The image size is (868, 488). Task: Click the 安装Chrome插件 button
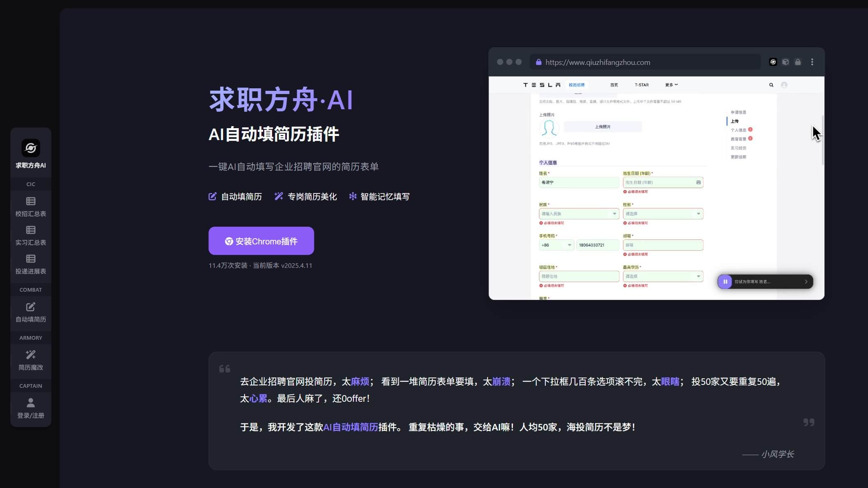point(261,241)
